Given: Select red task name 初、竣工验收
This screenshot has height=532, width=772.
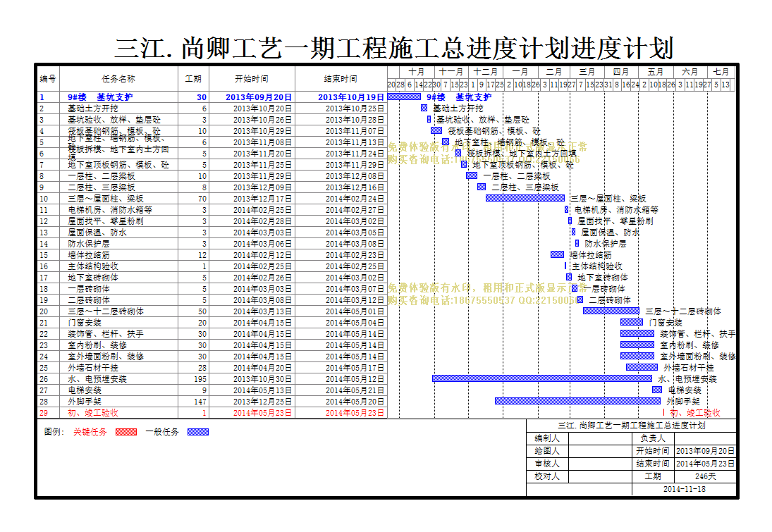Looking at the screenshot, I should click(x=93, y=413).
